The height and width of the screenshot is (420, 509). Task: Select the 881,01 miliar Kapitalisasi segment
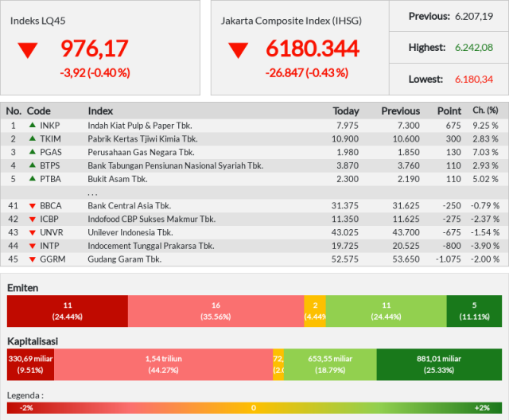(x=439, y=364)
